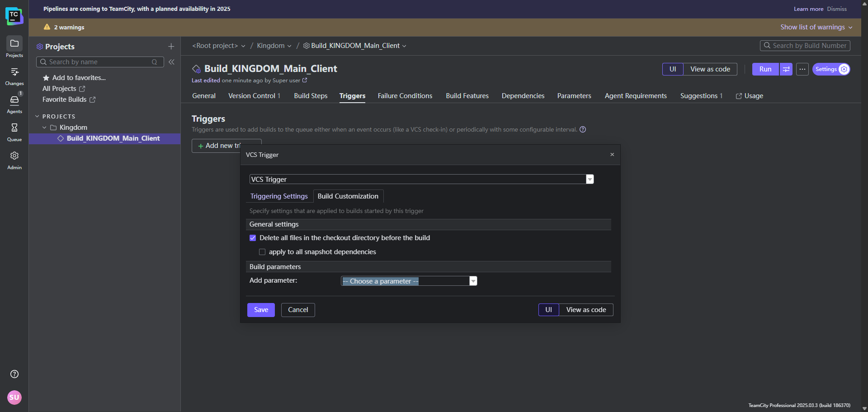The height and width of the screenshot is (412, 868).
Task: Click gear icon beside Projects heading
Action: click(x=40, y=47)
